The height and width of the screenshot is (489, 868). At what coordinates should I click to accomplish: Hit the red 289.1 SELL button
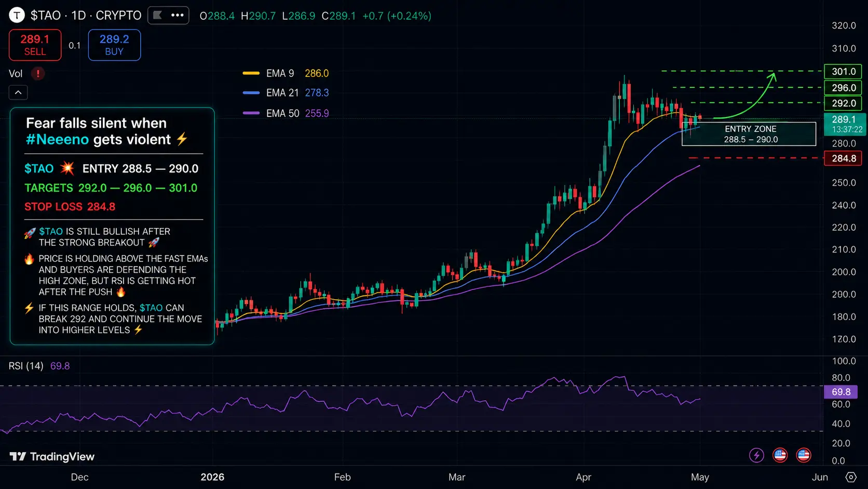click(35, 45)
